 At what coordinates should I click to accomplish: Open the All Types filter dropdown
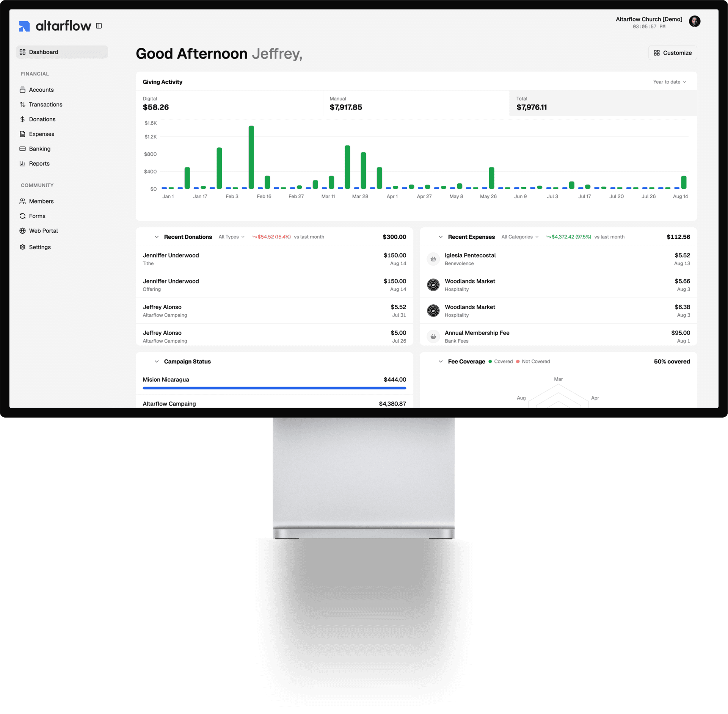232,237
